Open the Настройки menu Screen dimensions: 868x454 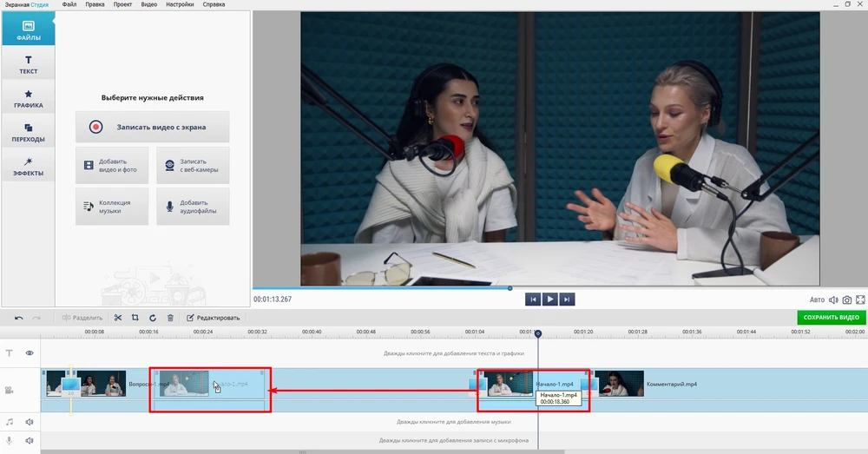(x=180, y=4)
